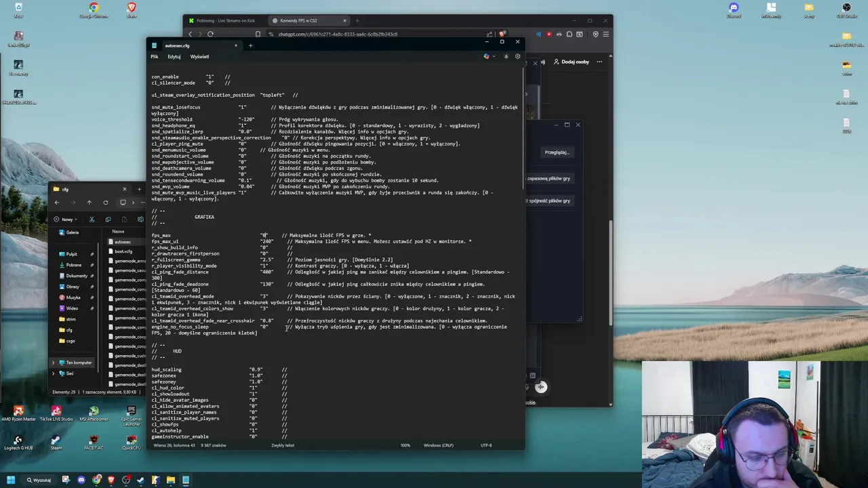Open Edytuj menu in Notepad
Screen dimensions: 868x488
click(174, 57)
